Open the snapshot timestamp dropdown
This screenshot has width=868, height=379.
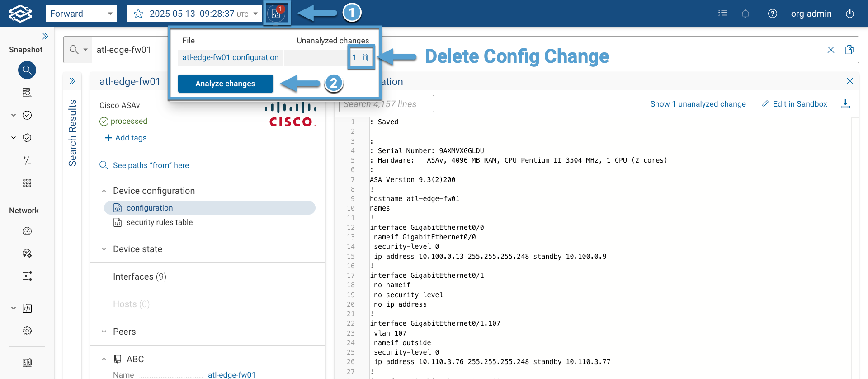[x=255, y=14]
